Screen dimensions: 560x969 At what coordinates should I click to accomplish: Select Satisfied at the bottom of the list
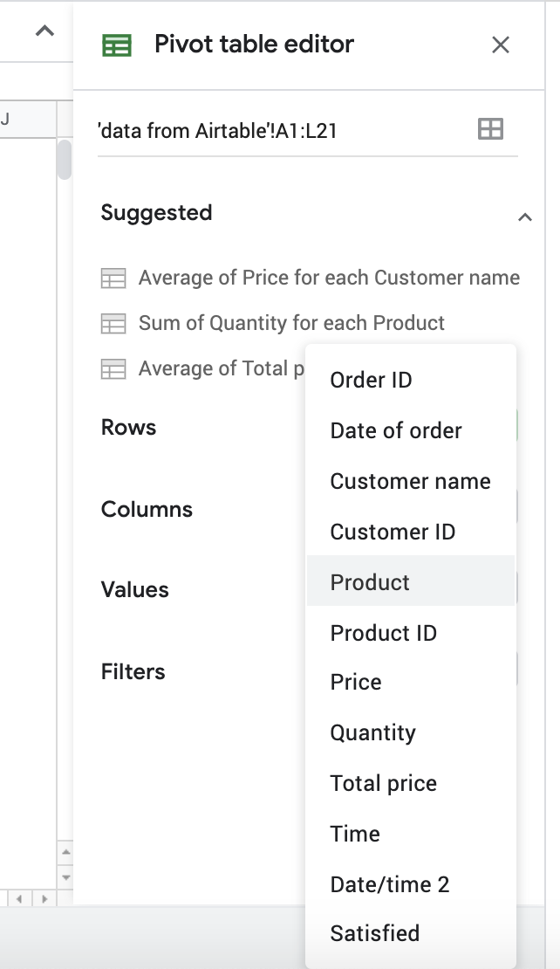point(374,932)
